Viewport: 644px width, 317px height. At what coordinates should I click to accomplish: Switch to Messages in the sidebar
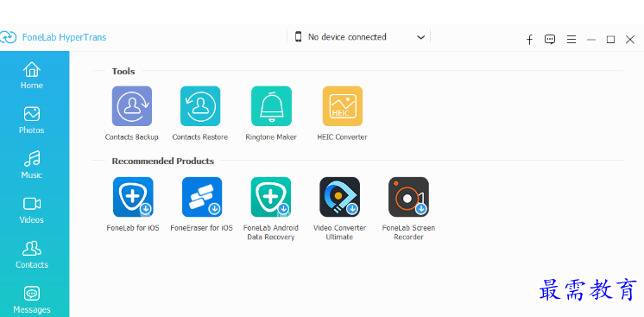pos(32,300)
